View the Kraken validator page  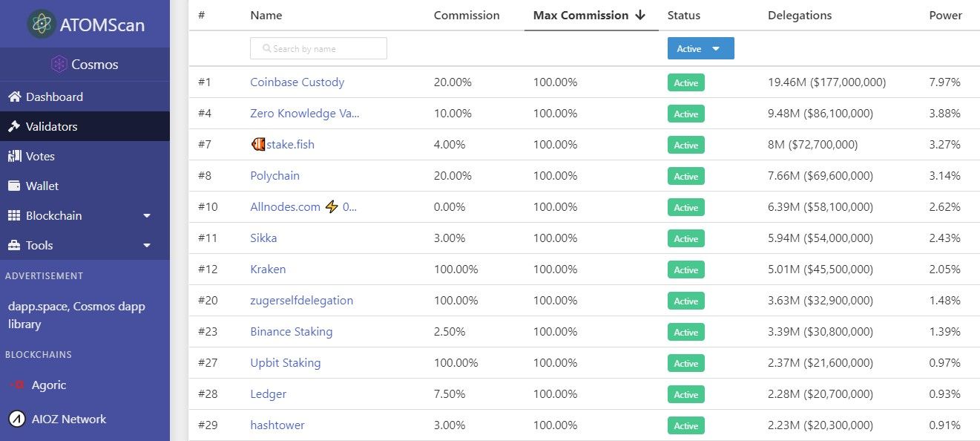click(268, 269)
